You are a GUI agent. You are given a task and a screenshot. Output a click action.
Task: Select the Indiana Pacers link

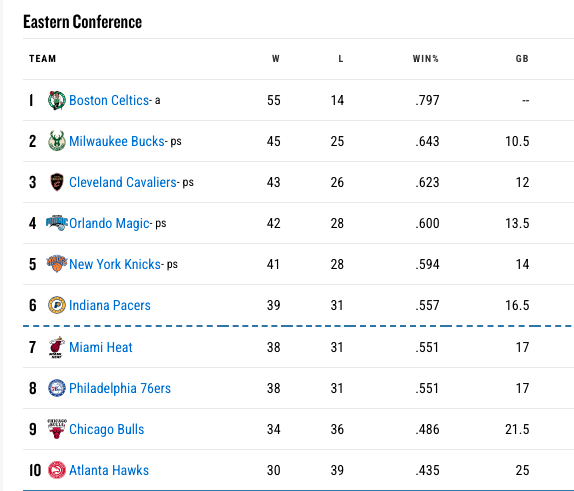point(110,305)
